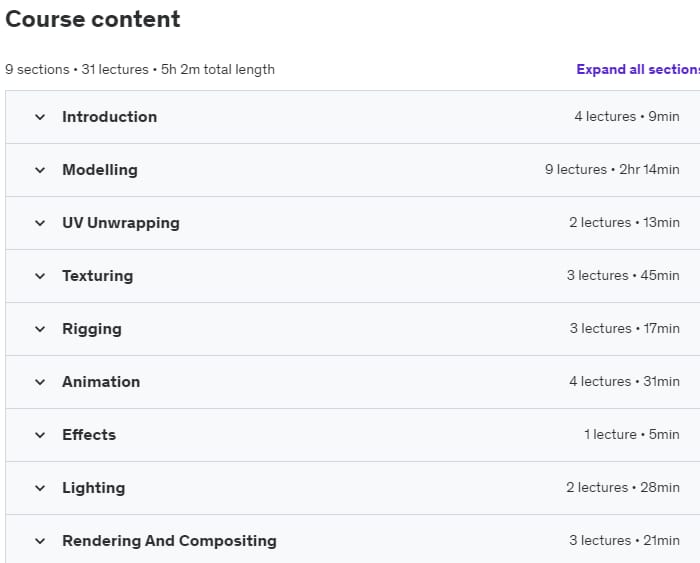The image size is (700, 563).
Task: Click Effects' 1 lecture 5min text
Action: pyautogui.click(x=632, y=434)
